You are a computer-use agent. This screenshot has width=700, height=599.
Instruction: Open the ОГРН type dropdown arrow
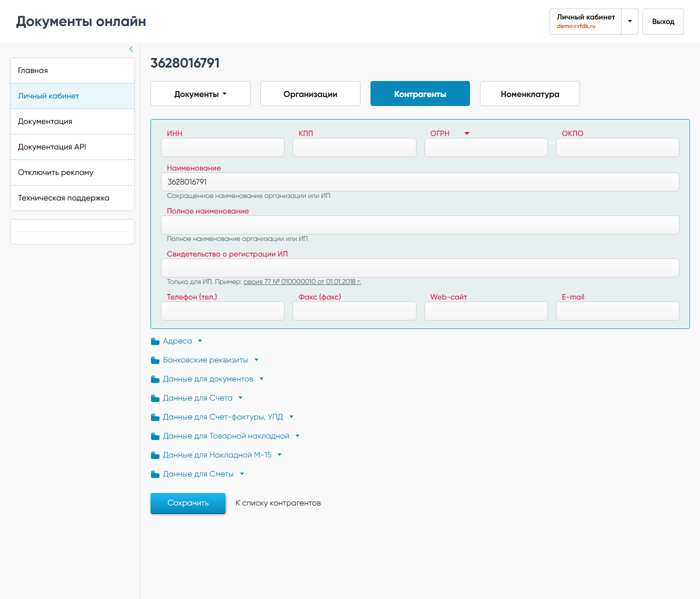pyautogui.click(x=467, y=133)
